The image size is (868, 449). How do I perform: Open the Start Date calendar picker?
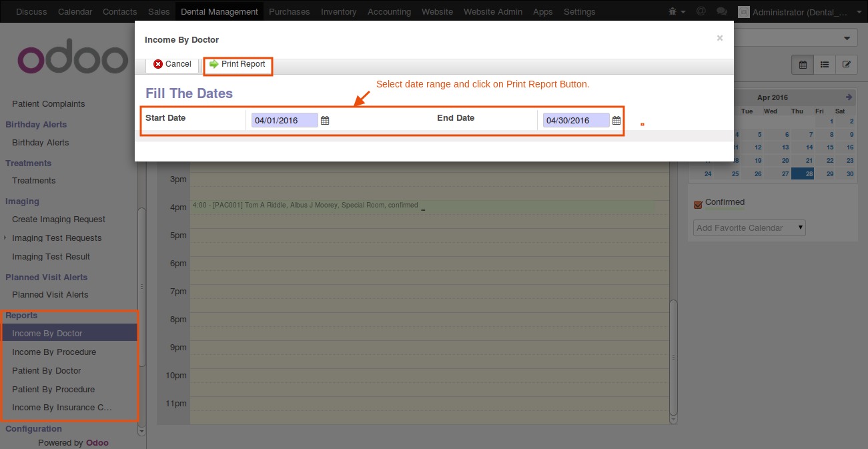tap(325, 121)
